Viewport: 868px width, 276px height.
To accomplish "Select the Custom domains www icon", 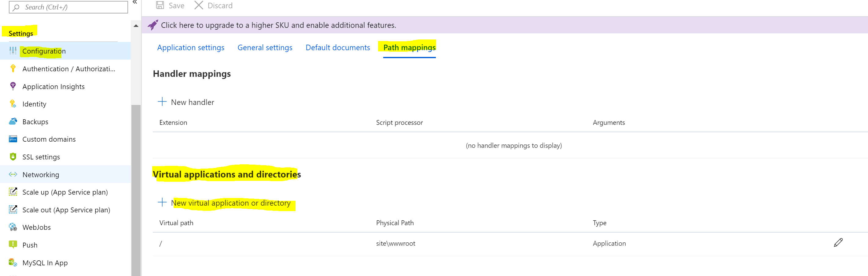I will (13, 139).
